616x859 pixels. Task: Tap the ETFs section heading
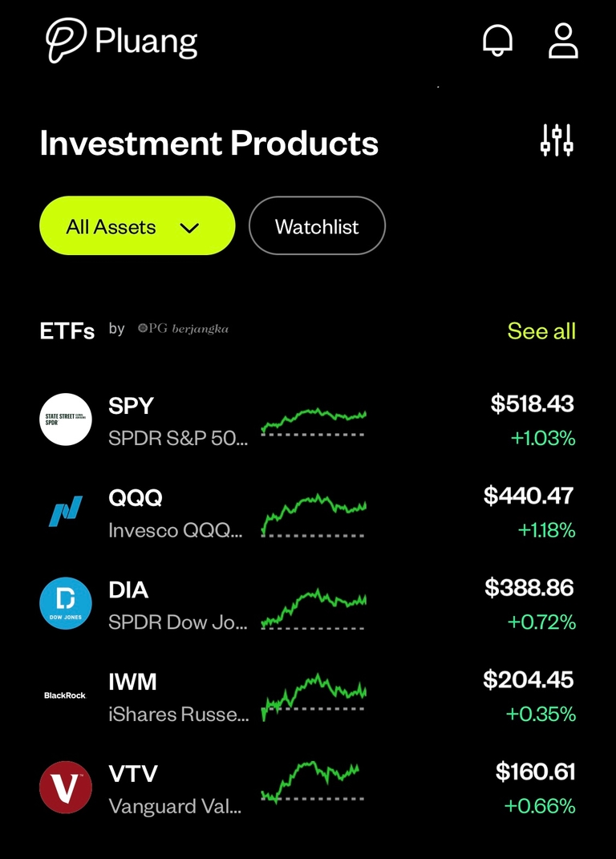coord(67,331)
